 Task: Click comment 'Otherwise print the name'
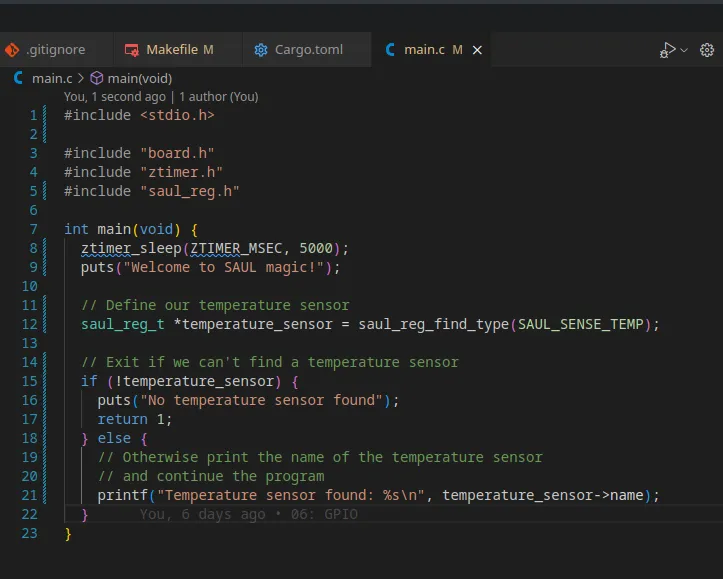pyautogui.click(x=320, y=457)
